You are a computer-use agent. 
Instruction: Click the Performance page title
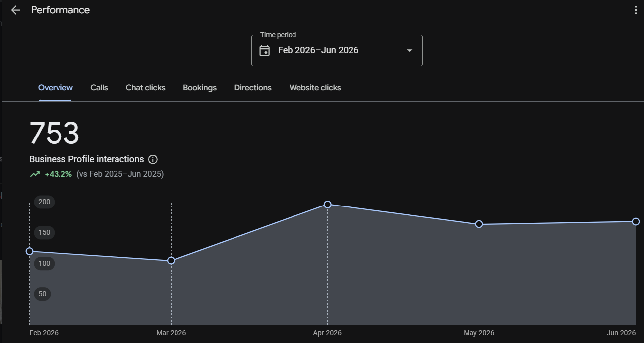[60, 10]
